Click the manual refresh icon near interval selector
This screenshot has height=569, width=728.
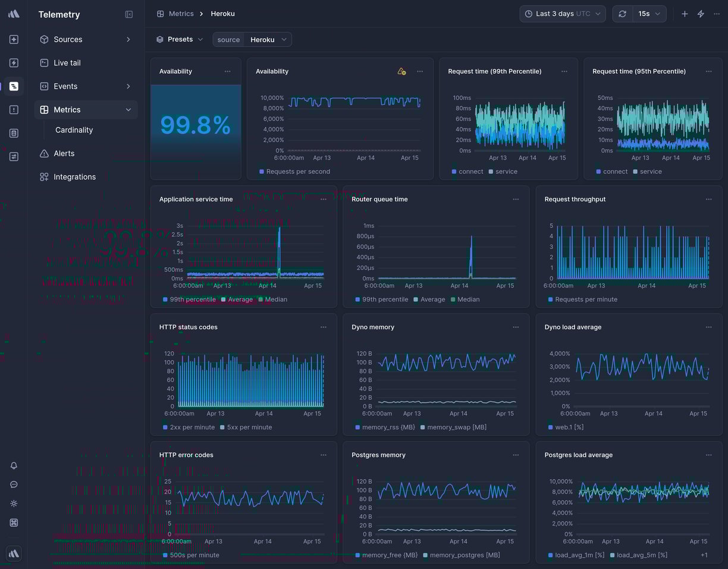tap(623, 13)
